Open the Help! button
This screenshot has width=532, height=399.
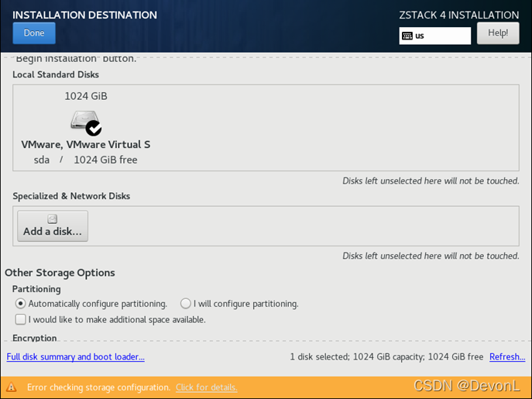tap(498, 33)
